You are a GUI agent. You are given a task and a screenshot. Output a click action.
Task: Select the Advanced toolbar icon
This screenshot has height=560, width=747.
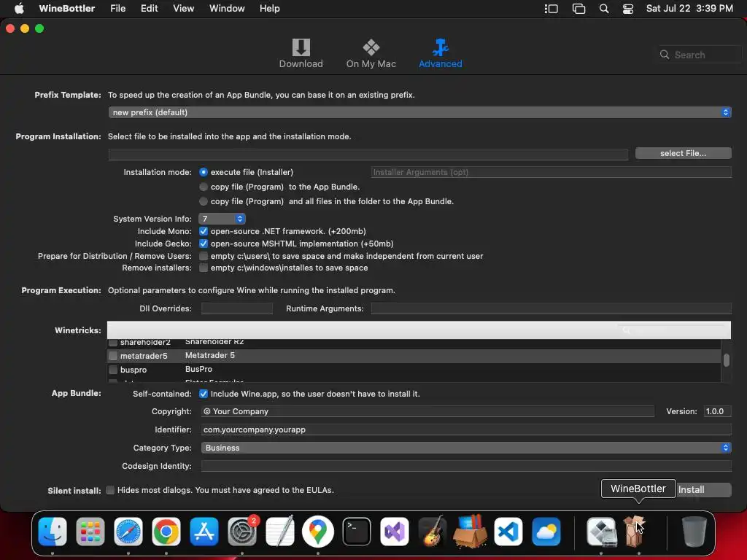(440, 47)
